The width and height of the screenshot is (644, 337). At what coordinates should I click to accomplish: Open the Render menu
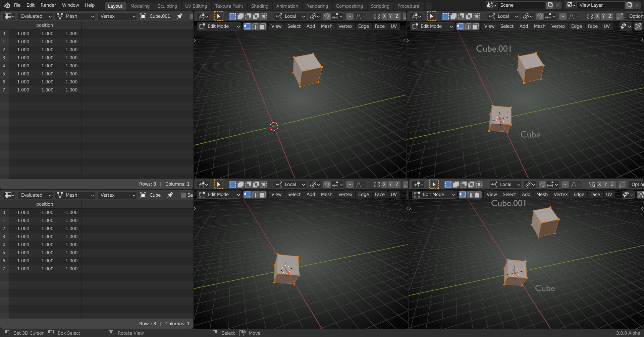48,5
